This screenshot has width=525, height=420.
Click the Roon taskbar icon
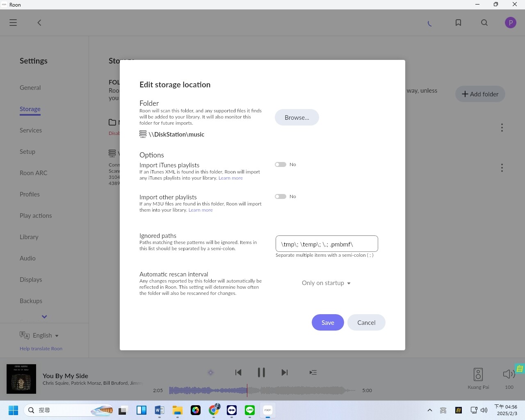[x=268, y=410]
